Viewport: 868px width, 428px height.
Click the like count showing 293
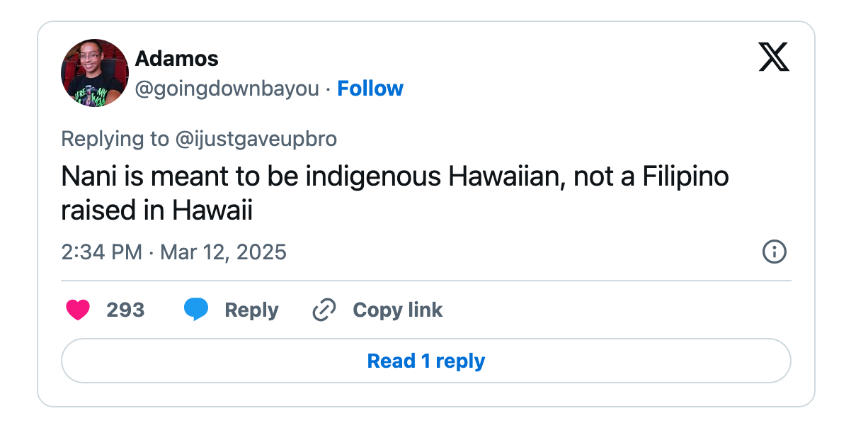pos(125,310)
